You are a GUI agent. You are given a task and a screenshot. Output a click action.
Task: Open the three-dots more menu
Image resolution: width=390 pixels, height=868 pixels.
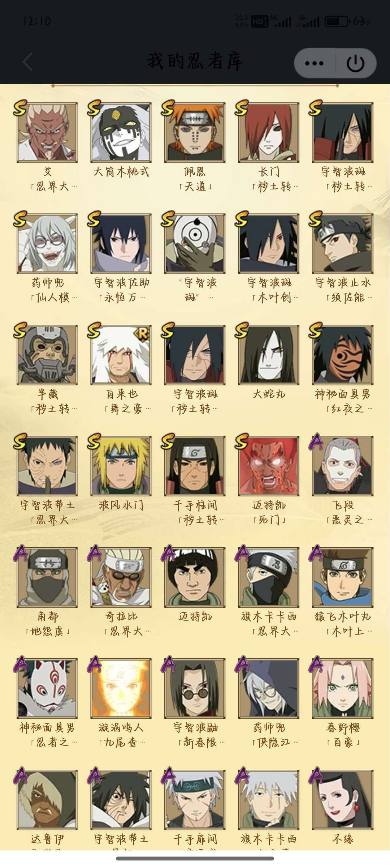(x=314, y=63)
